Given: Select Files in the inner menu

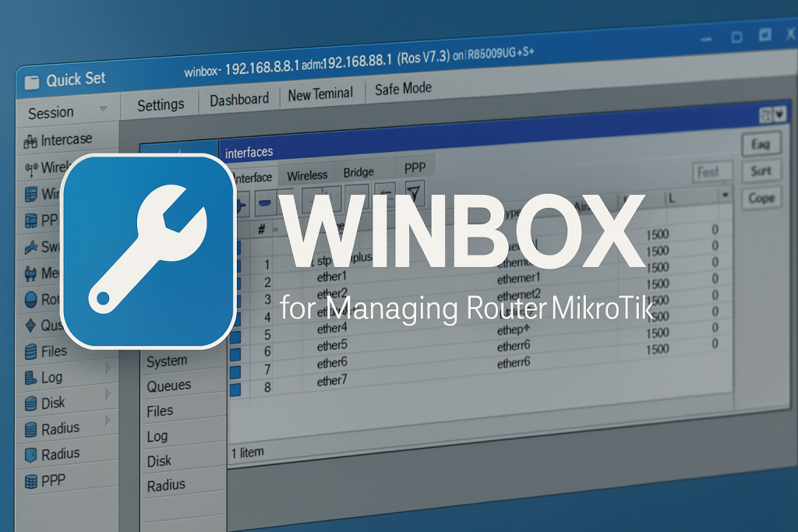Looking at the screenshot, I should click(160, 411).
